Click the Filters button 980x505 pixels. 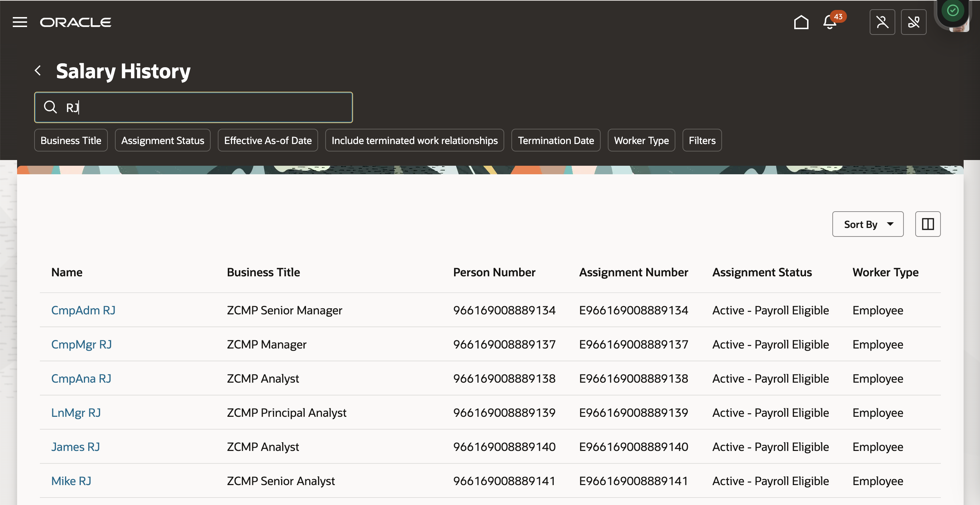[x=702, y=140]
